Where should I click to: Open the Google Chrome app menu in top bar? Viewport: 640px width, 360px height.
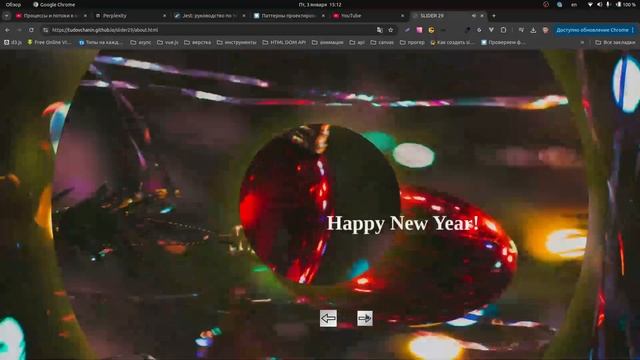(54, 4)
